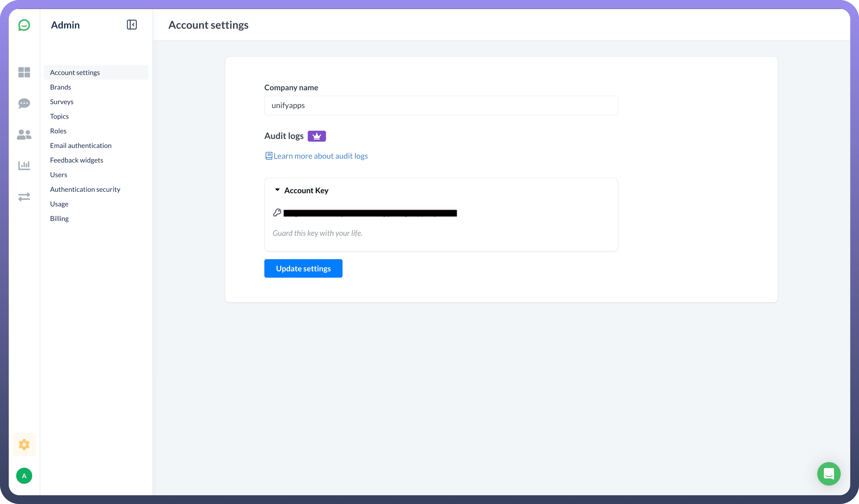This screenshot has width=859, height=504.
Task: Open the bar chart reports icon
Action: point(24,166)
